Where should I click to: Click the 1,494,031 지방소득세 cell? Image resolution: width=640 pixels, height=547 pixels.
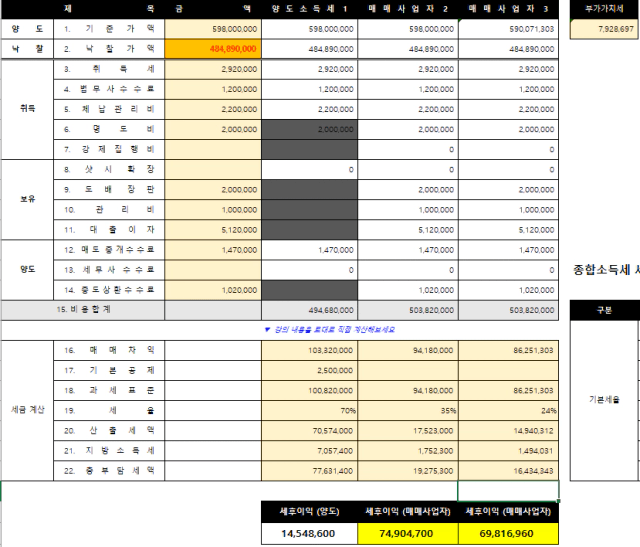pyautogui.click(x=509, y=451)
